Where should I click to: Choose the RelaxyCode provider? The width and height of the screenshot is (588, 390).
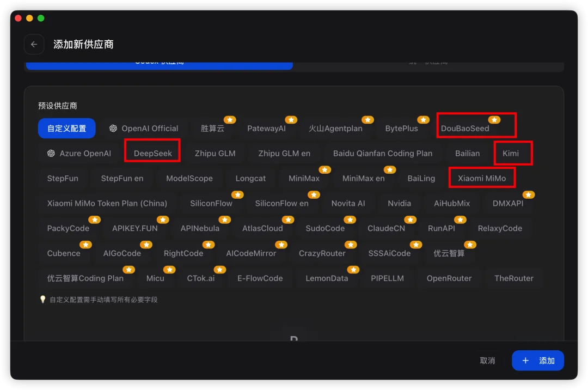tap(500, 228)
